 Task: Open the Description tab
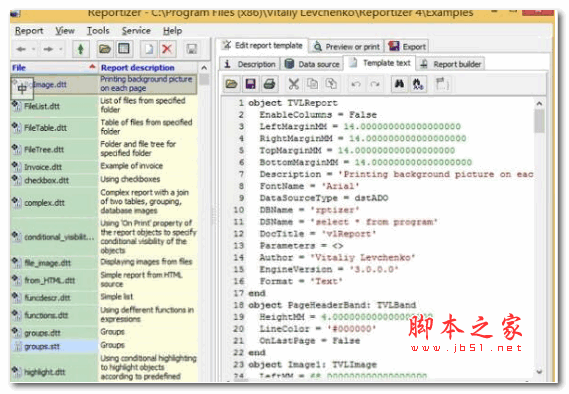coord(249,64)
